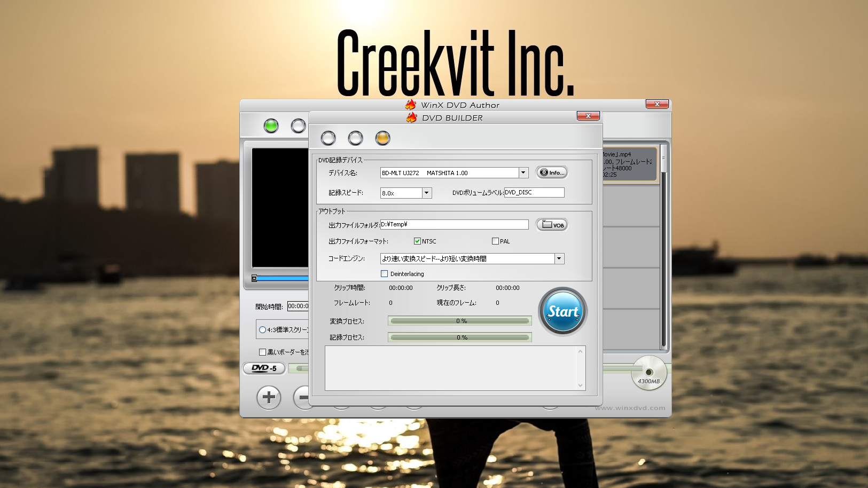Click the start time field in WinX DVD Author
Image resolution: width=868 pixels, height=488 pixels.
(x=298, y=306)
